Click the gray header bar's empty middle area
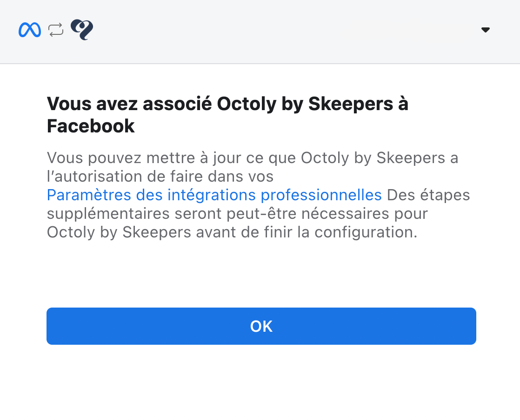Image resolution: width=520 pixels, height=420 pixels. coord(279,30)
